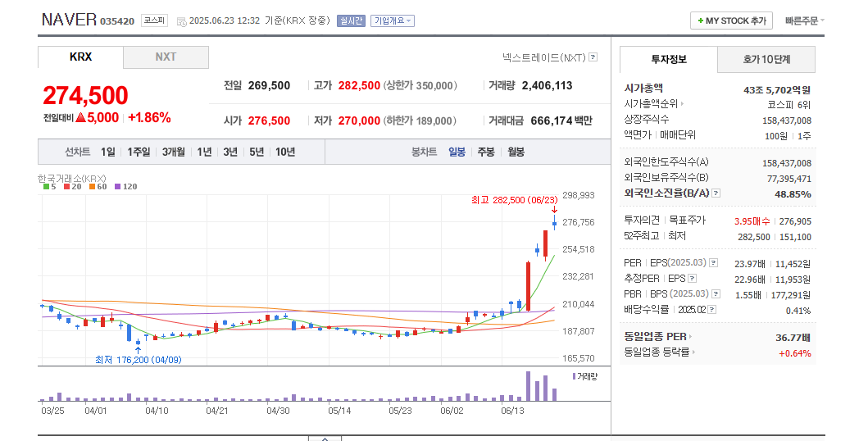This screenshot has height=441, width=868.
Task: Click the 3.95매수 investment opinion value
Action: click(752, 221)
